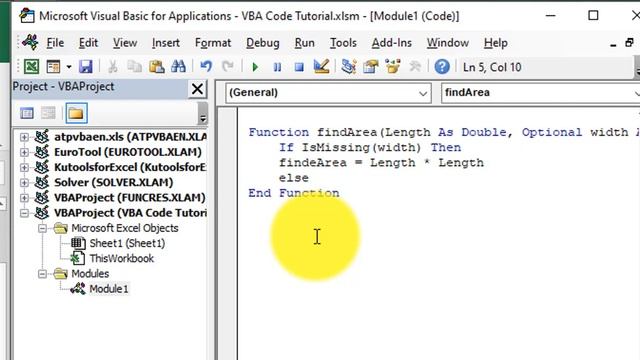Toggle Folders view in the Project pane
This screenshot has width=640, height=360.
point(76,113)
